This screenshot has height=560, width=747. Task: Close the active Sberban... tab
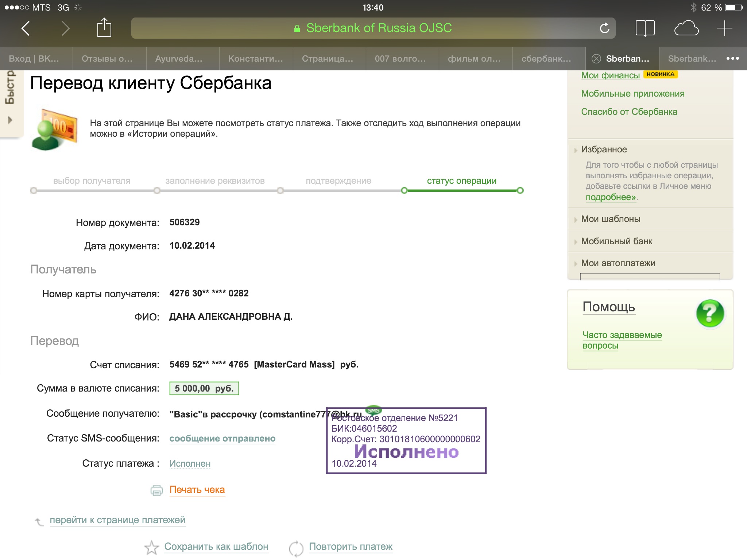[x=596, y=59]
